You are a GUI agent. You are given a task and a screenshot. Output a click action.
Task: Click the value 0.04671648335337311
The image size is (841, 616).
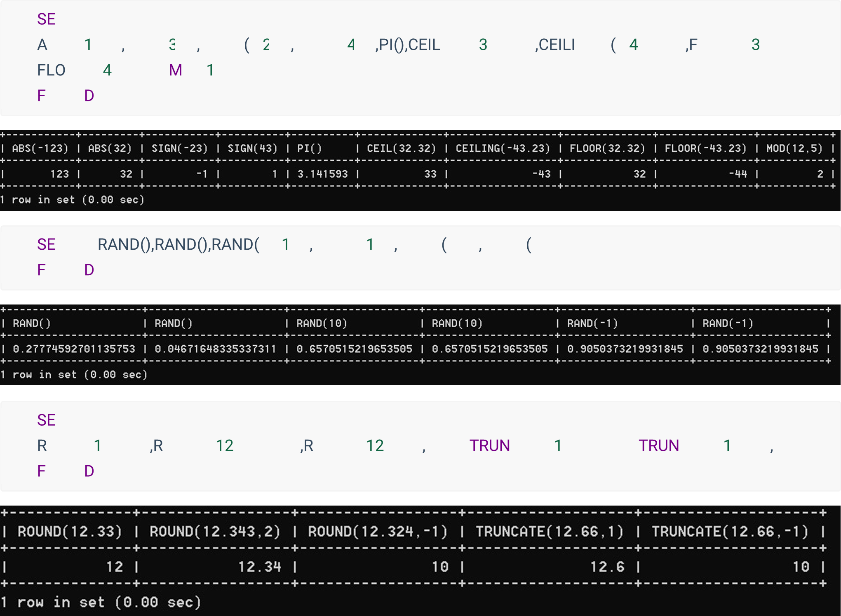215,349
